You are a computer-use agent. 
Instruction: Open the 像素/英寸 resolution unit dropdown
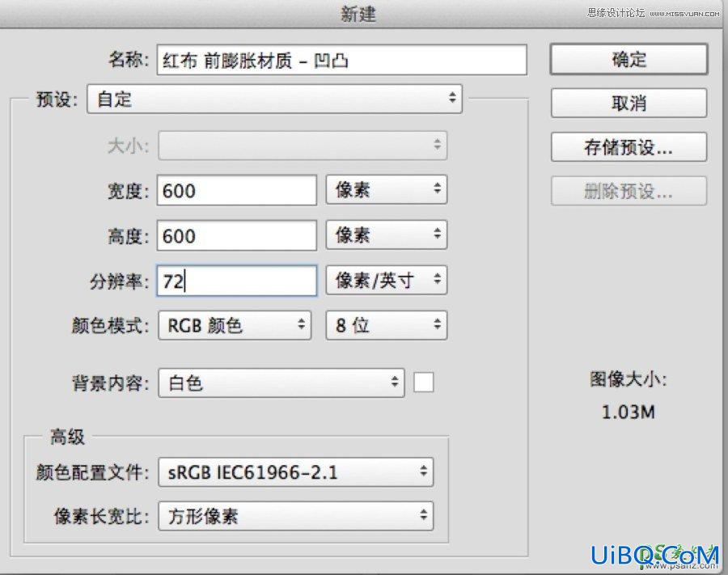click(x=387, y=280)
